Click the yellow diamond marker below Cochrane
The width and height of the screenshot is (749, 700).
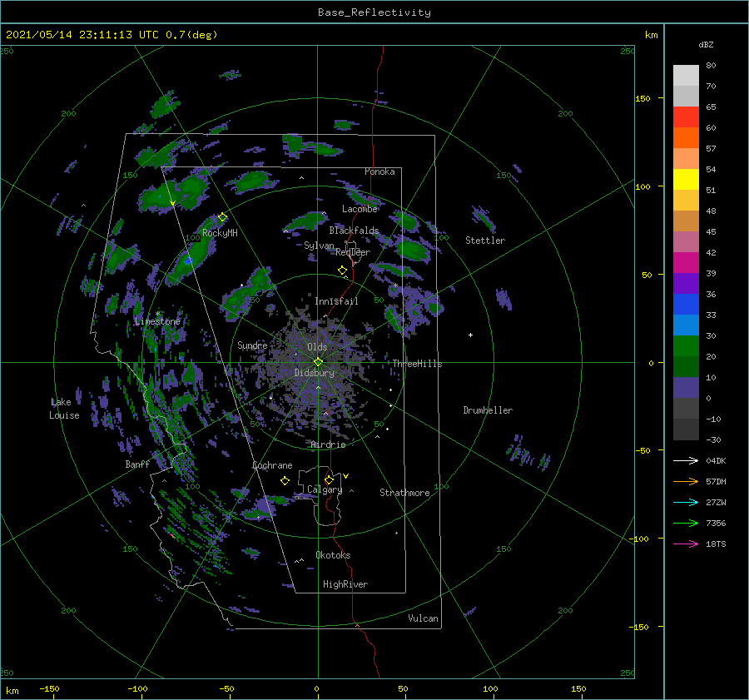click(x=285, y=481)
